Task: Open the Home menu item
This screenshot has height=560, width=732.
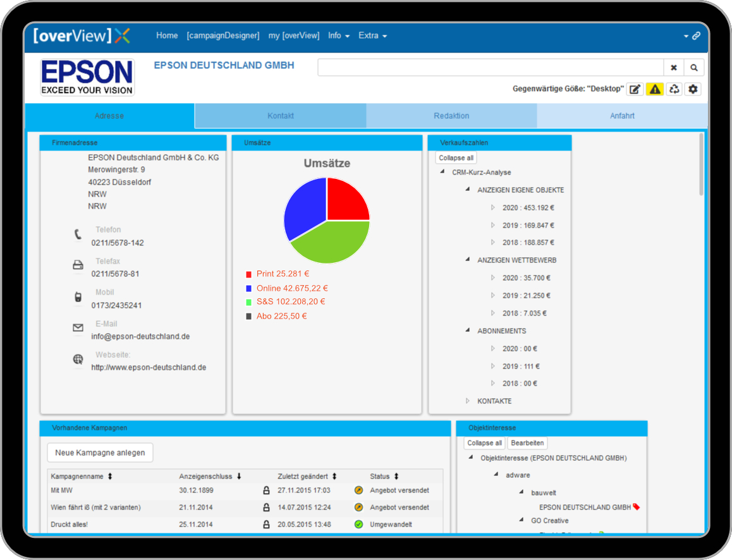Action: tap(167, 35)
